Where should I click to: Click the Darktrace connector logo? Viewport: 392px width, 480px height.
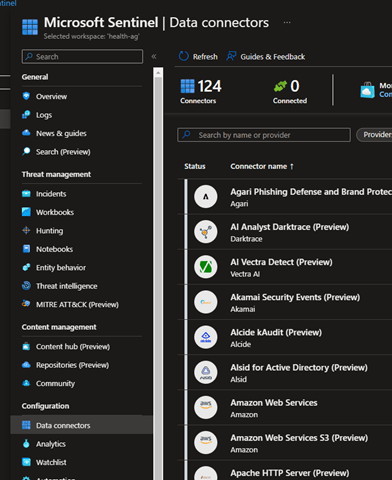click(x=206, y=232)
